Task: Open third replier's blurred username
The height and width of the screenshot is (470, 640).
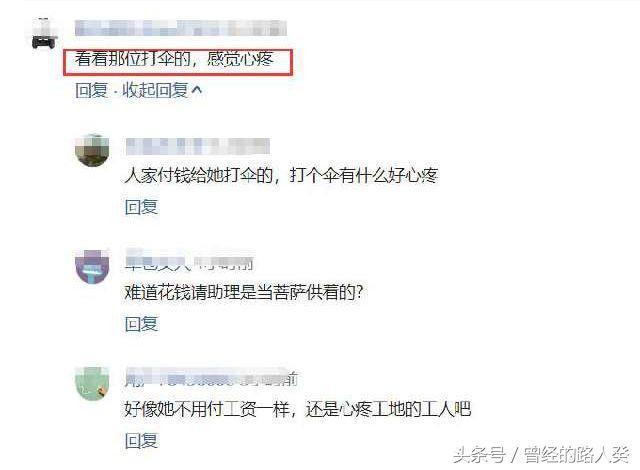Action: click(211, 378)
